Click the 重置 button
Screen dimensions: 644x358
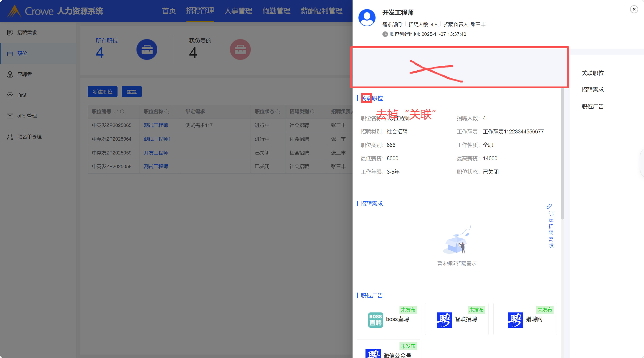coord(131,92)
